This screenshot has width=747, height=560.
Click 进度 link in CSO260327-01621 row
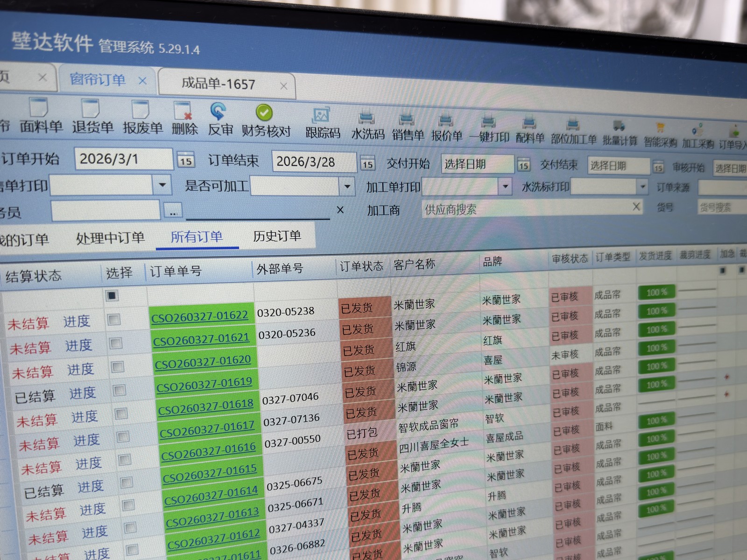coord(78,345)
